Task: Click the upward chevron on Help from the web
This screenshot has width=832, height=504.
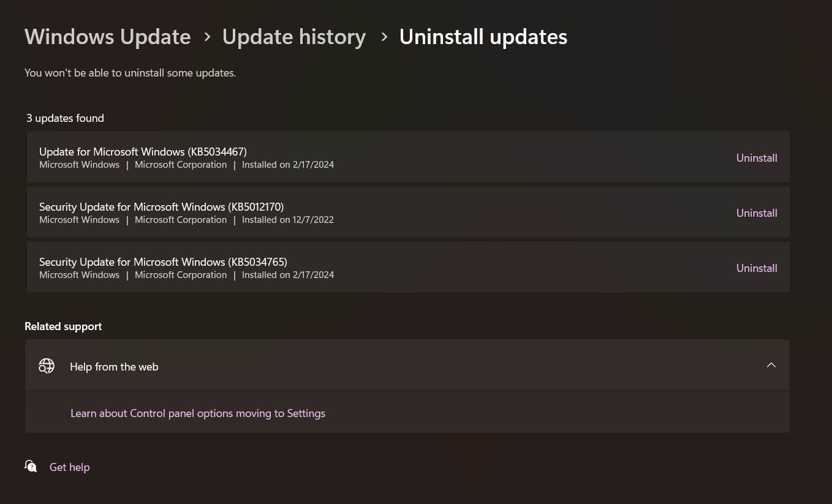Action: (771, 365)
